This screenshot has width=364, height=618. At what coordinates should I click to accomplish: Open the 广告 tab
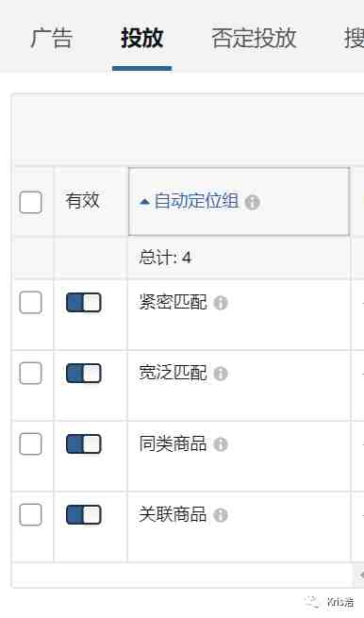pyautogui.click(x=52, y=38)
